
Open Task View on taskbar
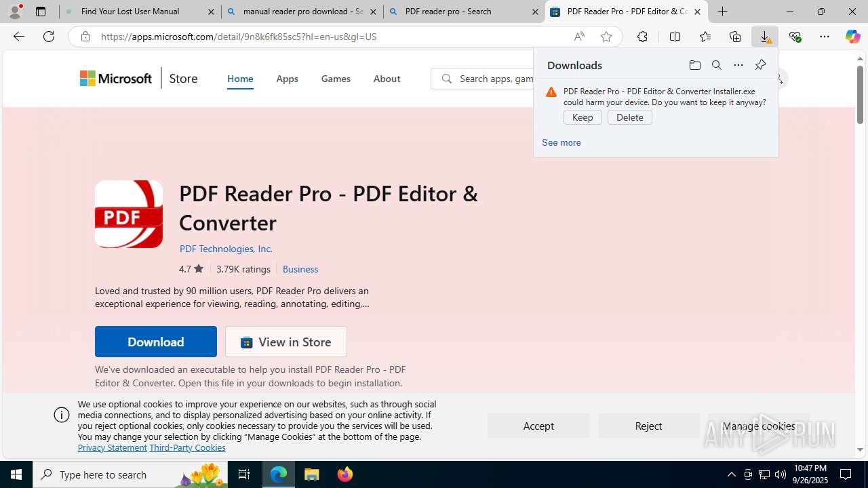[x=244, y=474]
